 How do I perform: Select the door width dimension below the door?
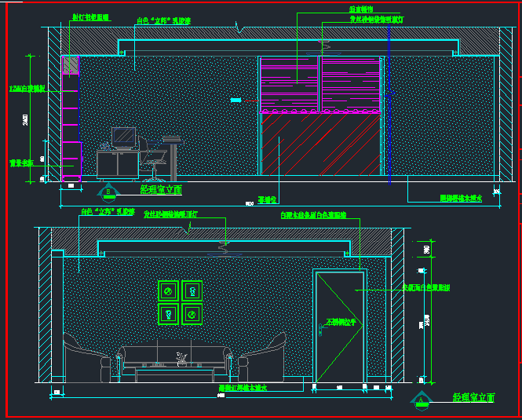click(x=340, y=388)
